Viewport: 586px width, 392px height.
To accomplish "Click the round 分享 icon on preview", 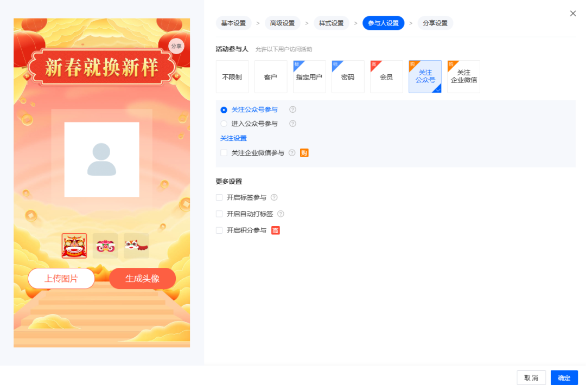I will (x=176, y=46).
